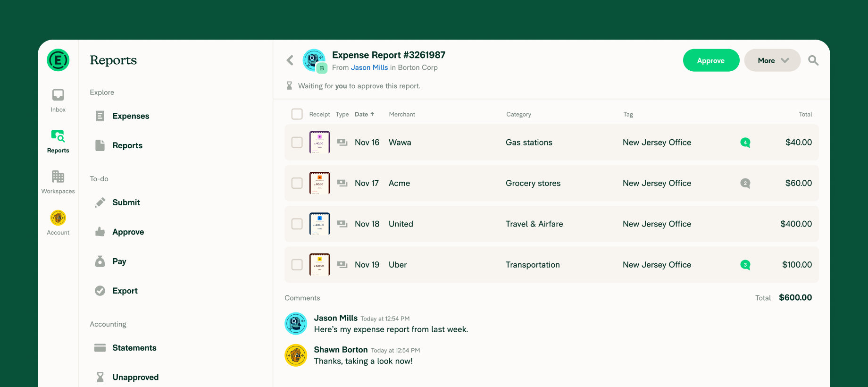Viewport: 868px width, 387px height.
Task: Click the green Expensify logo
Action: pyautogui.click(x=58, y=60)
